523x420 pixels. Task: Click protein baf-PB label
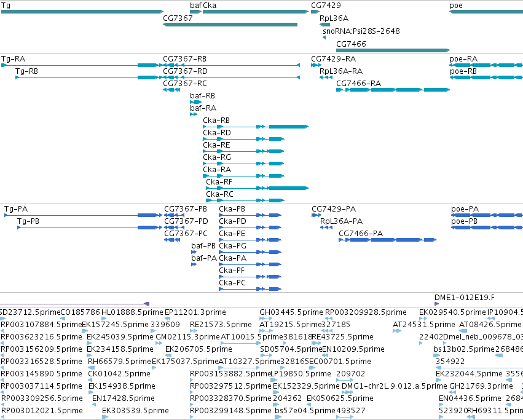[x=203, y=246]
